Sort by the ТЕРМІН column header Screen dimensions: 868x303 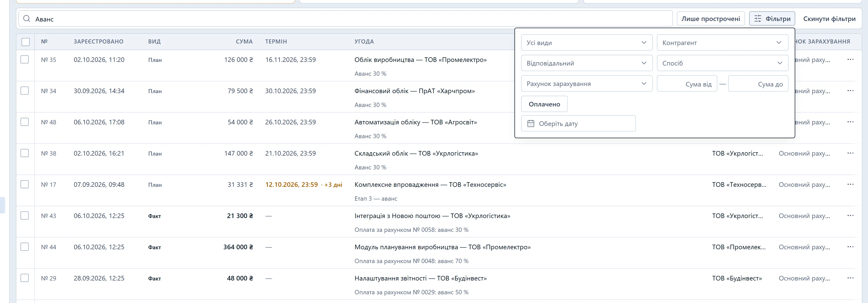(x=276, y=42)
